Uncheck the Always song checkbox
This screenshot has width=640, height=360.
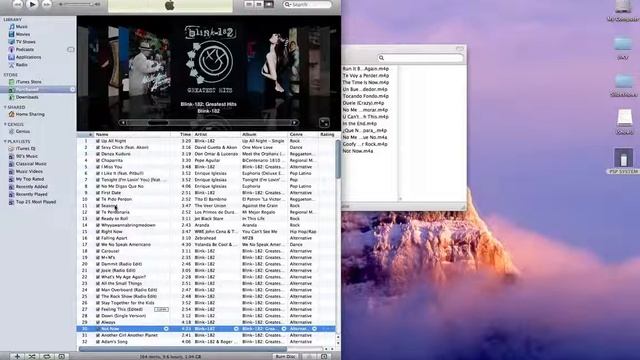pos(98,322)
